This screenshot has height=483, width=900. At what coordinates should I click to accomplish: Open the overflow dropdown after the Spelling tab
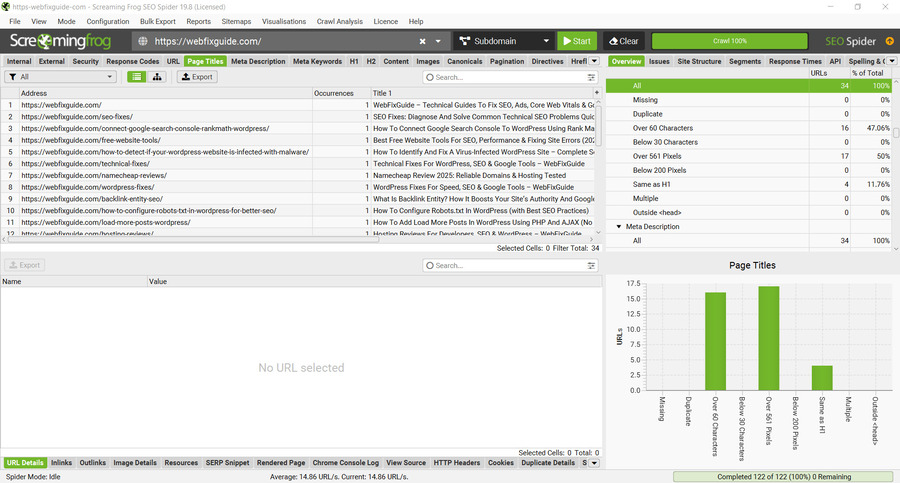coord(892,61)
